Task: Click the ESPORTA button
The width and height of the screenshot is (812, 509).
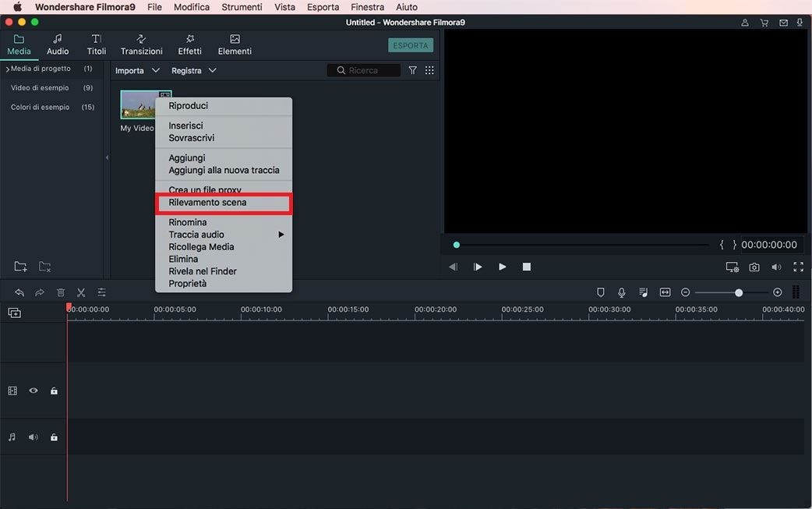Action: click(x=411, y=45)
